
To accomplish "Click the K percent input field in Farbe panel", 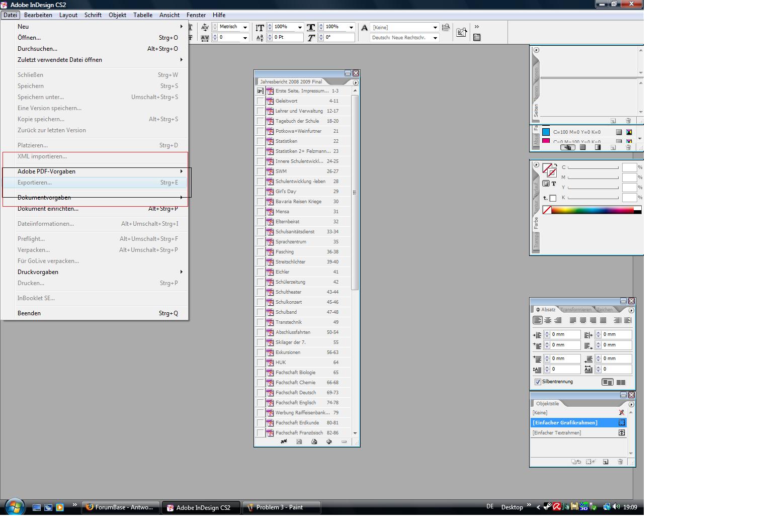I will [x=629, y=198].
